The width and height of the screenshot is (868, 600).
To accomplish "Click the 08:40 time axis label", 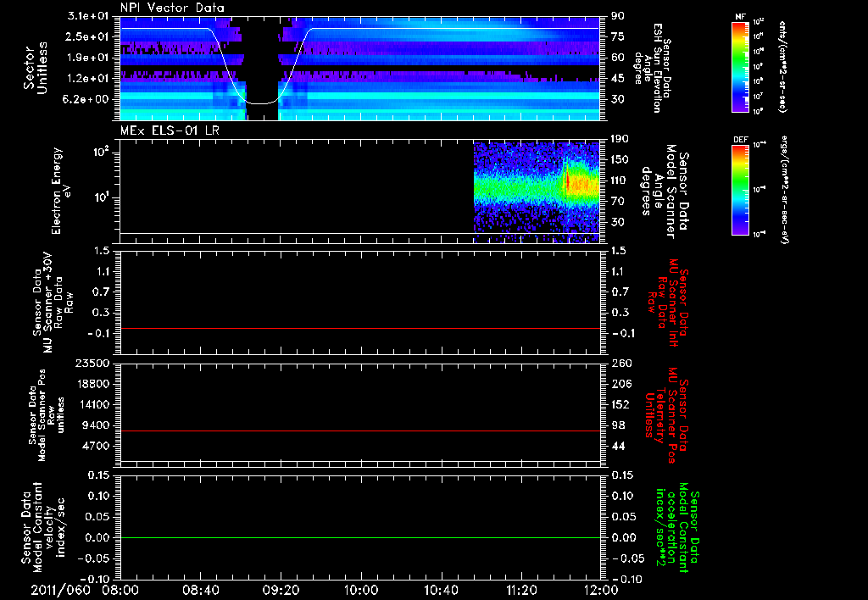I will pyautogui.click(x=200, y=588).
